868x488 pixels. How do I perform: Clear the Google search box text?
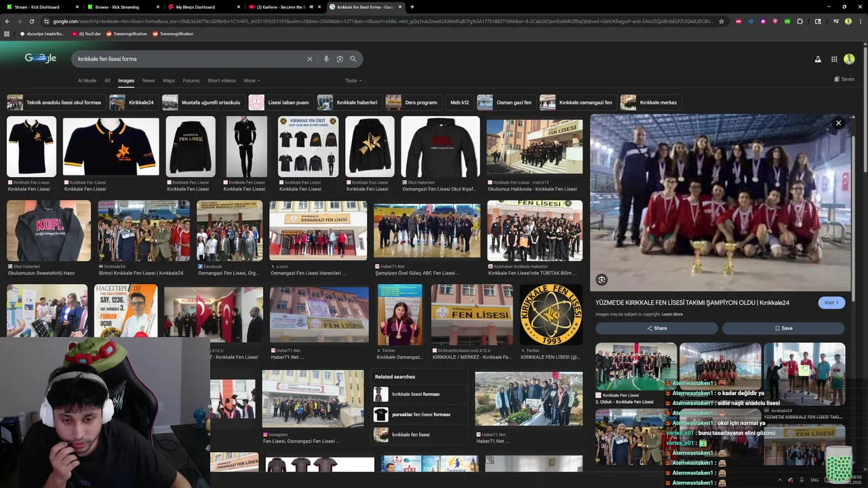click(310, 59)
